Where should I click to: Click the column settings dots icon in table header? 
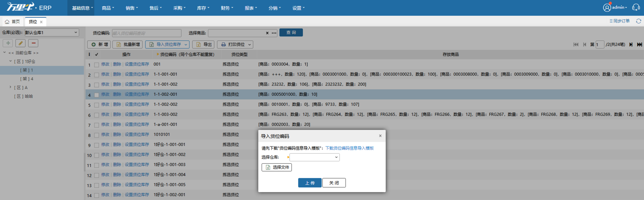tap(89, 54)
